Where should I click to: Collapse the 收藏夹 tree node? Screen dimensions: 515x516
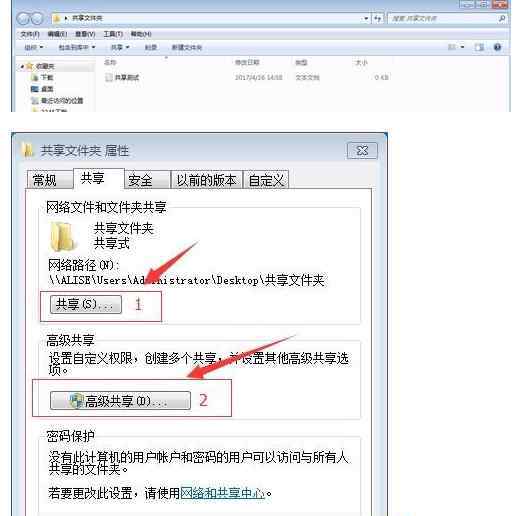(x=22, y=67)
